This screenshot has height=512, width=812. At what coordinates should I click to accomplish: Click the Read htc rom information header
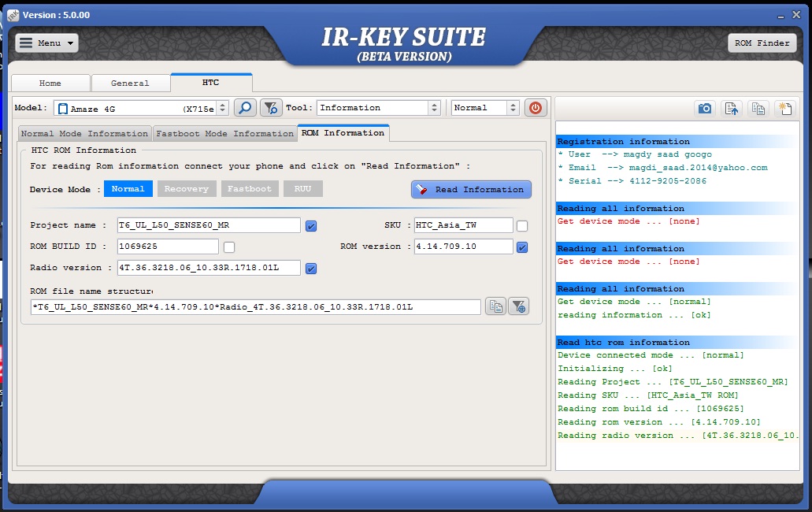point(677,342)
